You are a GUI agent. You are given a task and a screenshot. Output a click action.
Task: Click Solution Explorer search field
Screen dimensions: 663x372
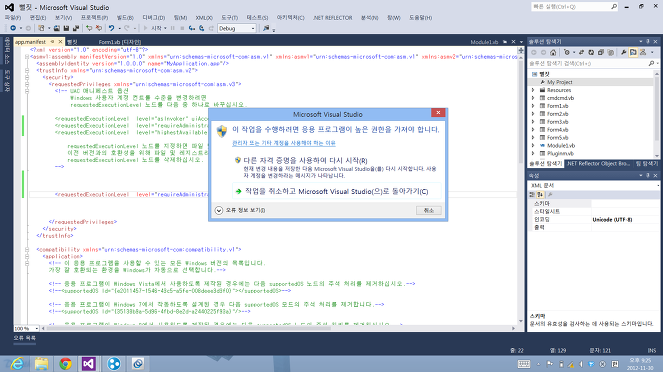(588, 63)
